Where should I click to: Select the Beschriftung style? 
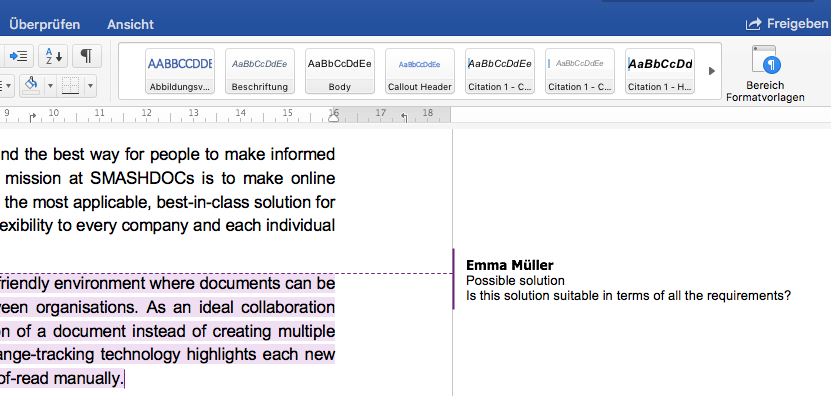260,71
